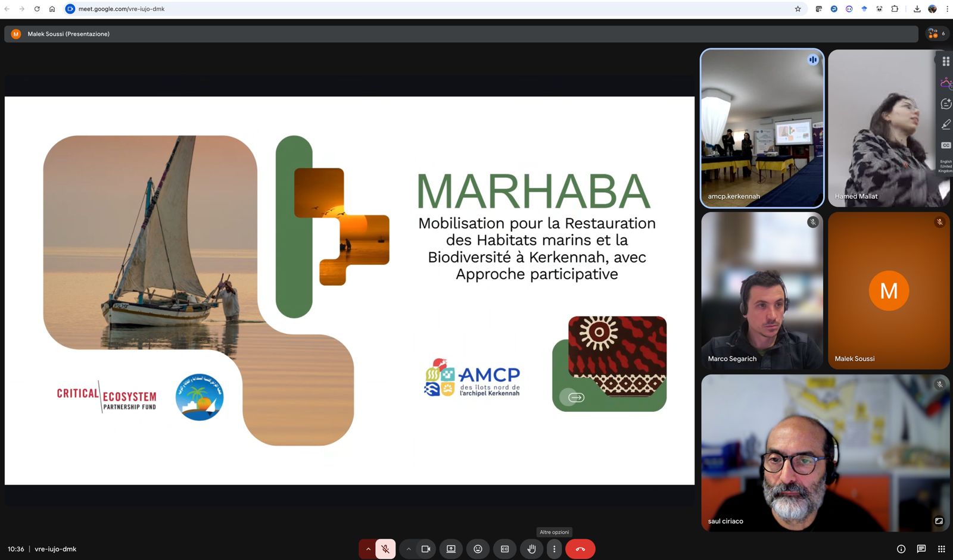Start presenting your screen
953x560 pixels.
point(451,549)
